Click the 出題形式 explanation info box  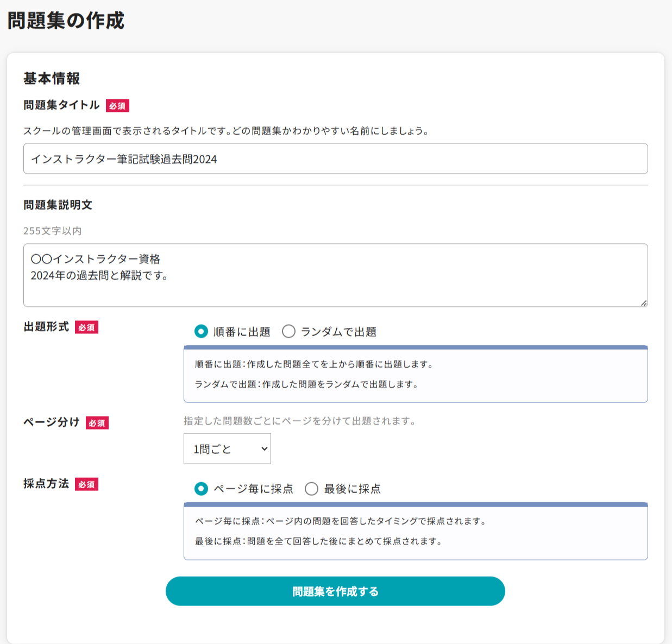pos(416,375)
